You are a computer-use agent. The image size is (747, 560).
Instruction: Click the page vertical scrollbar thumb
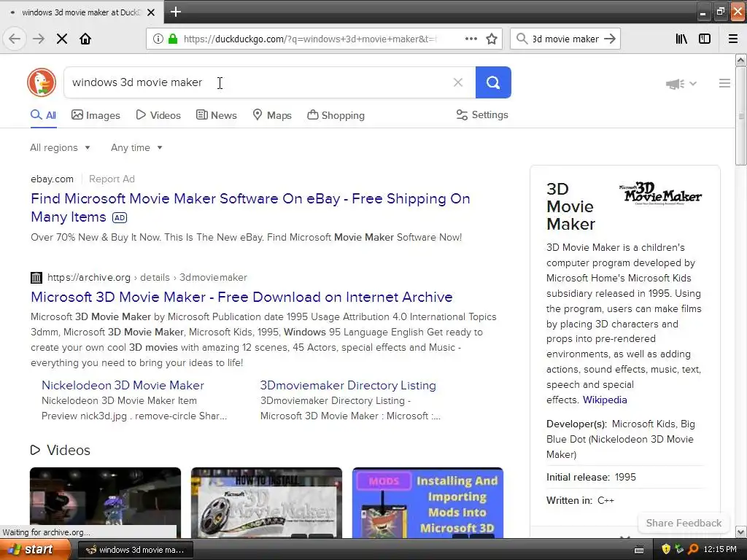point(741,116)
